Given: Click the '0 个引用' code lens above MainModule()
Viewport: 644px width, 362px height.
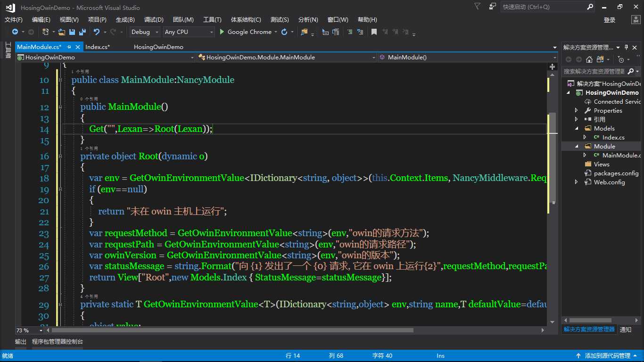Looking at the screenshot, I should click(x=89, y=99).
